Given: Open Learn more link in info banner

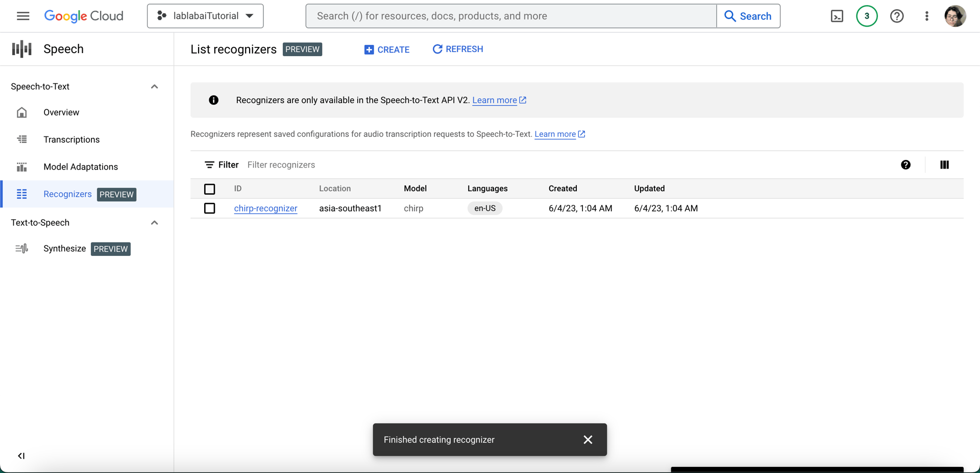Looking at the screenshot, I should [x=499, y=100].
